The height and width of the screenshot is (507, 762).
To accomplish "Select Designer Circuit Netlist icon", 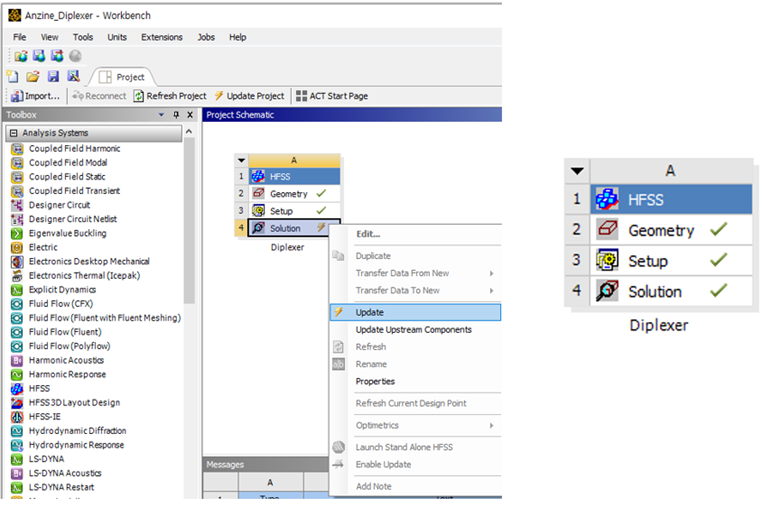I will [17, 219].
